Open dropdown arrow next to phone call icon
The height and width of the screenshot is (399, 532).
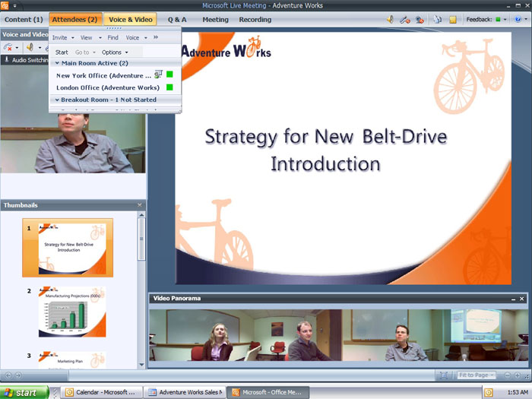click(x=17, y=47)
